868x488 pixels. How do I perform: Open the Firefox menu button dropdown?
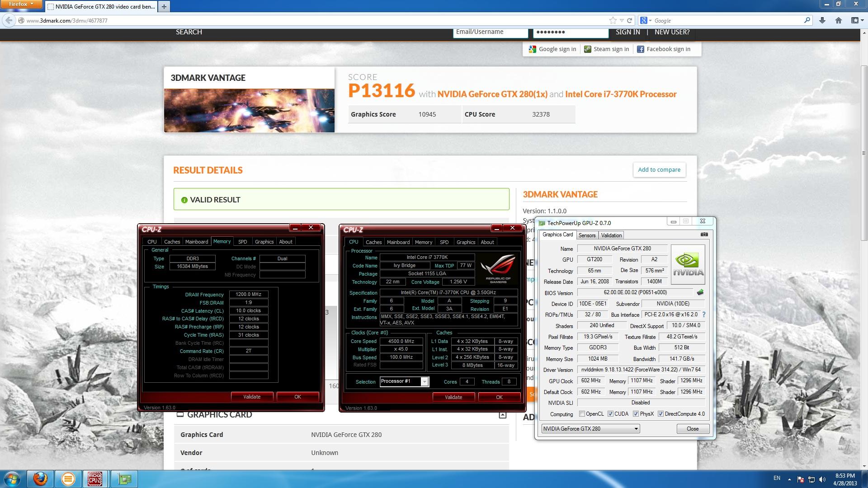21,5
